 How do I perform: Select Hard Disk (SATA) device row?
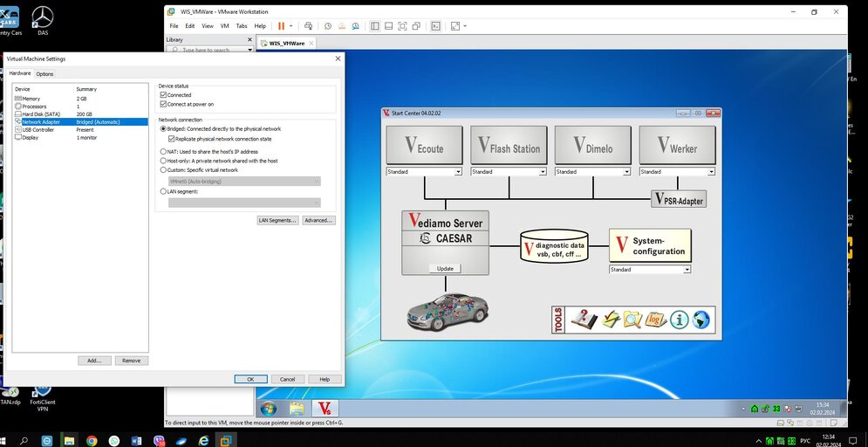point(81,114)
